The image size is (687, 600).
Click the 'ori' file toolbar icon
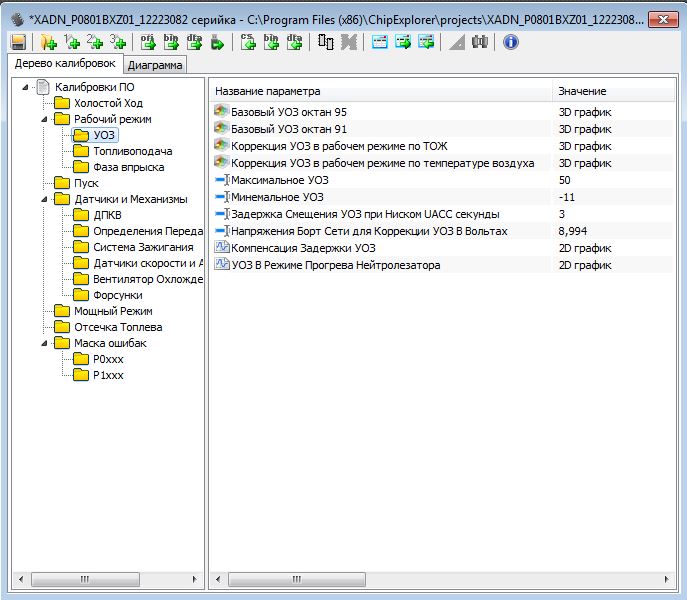pos(148,42)
